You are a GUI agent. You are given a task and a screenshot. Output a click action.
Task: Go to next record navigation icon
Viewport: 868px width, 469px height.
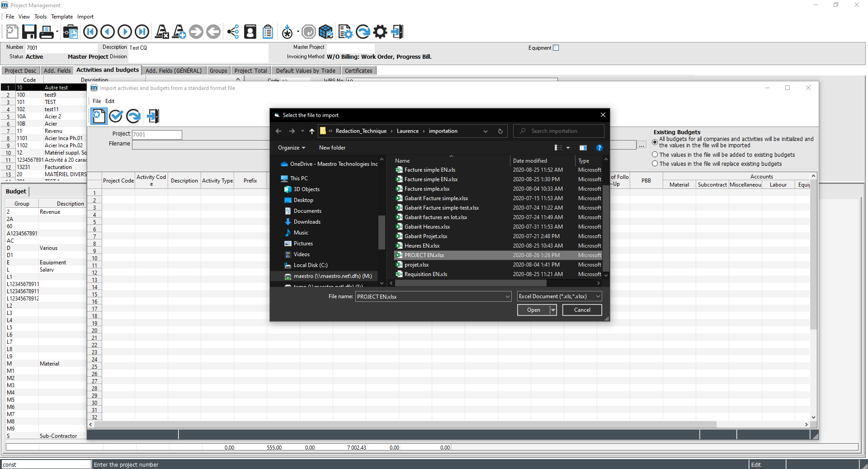coord(125,32)
